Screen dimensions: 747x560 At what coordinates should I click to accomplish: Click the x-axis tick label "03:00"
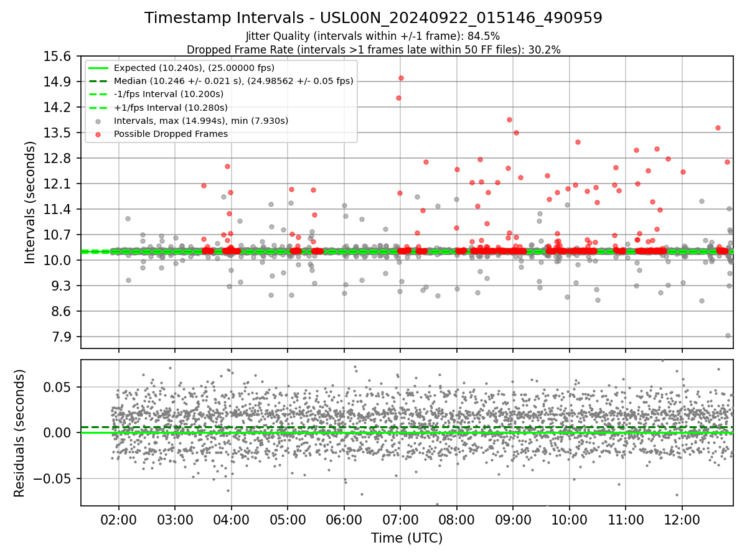pos(175,520)
